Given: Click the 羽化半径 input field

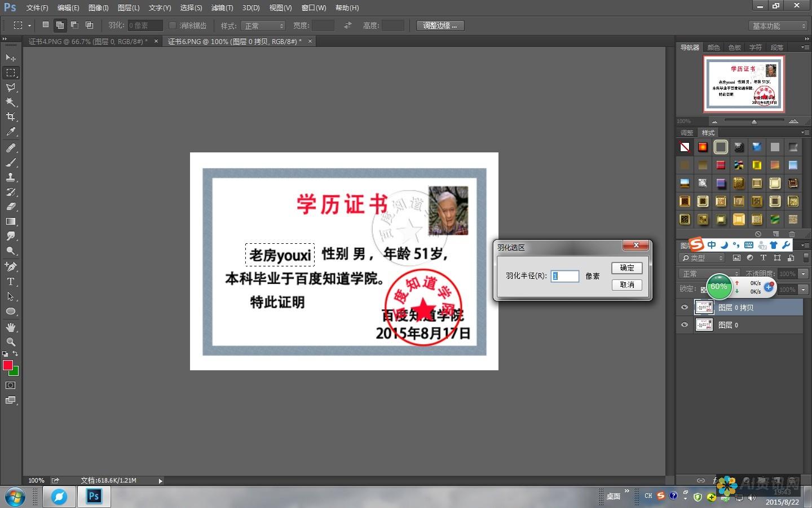Looking at the screenshot, I should (x=565, y=276).
